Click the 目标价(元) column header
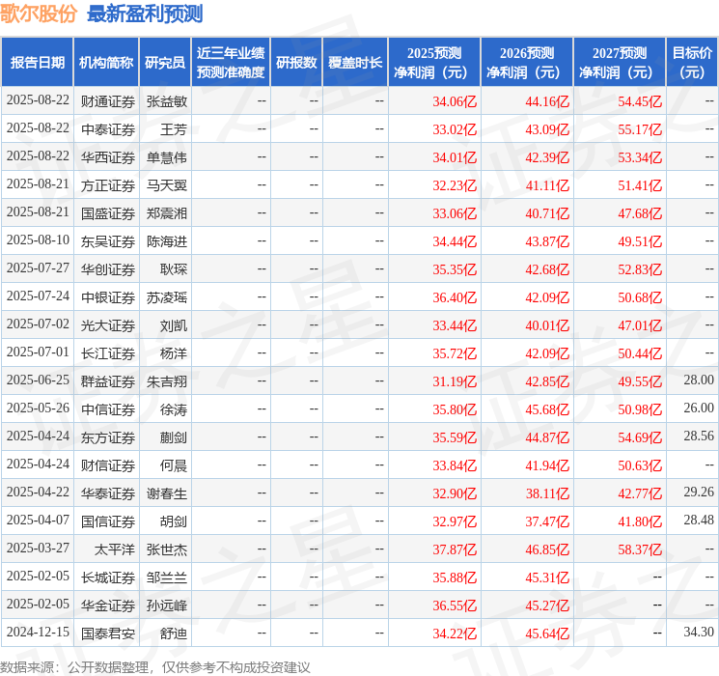 point(692,62)
